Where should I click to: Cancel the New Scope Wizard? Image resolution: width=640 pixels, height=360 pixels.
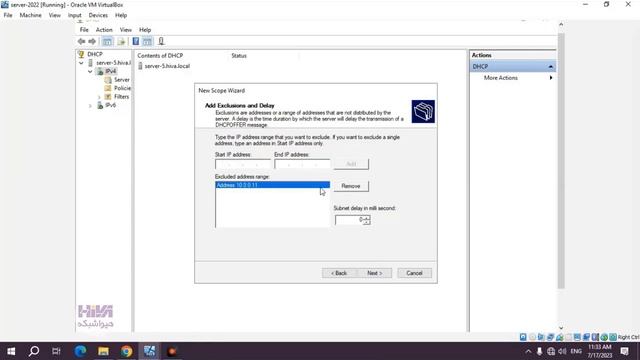click(414, 273)
